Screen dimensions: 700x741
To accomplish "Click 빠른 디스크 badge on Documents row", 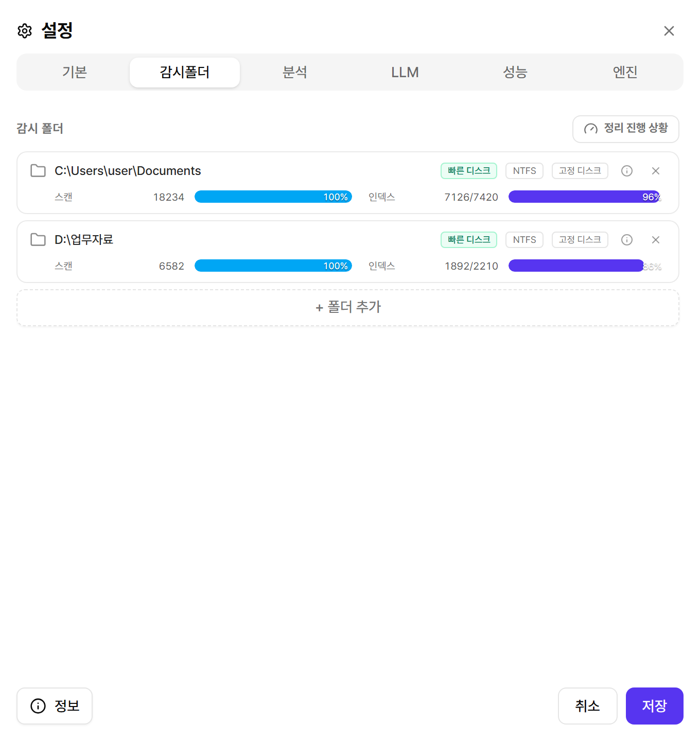I will pos(469,171).
